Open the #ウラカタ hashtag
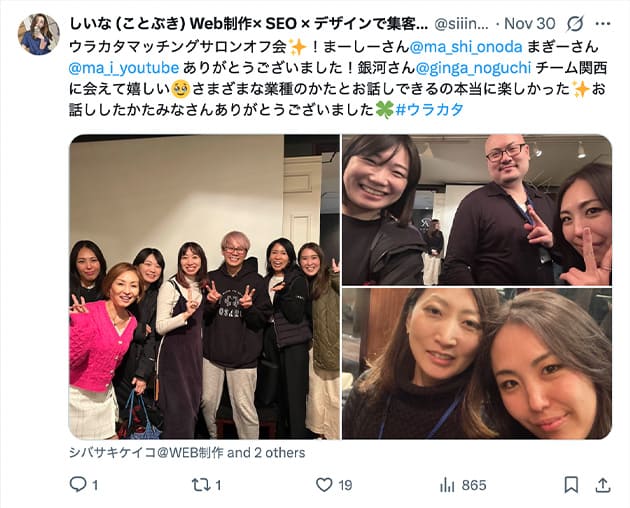Image resolution: width=630 pixels, height=508 pixels. tap(430, 109)
